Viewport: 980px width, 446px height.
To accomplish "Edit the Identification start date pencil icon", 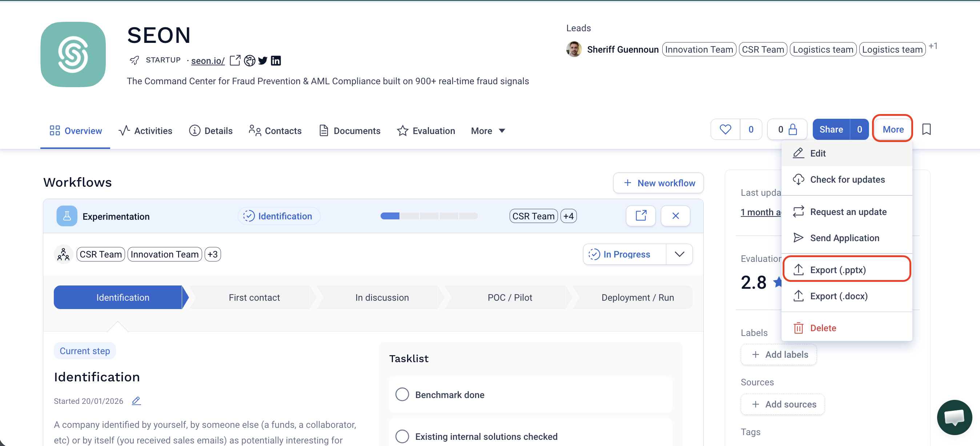I will [x=136, y=401].
